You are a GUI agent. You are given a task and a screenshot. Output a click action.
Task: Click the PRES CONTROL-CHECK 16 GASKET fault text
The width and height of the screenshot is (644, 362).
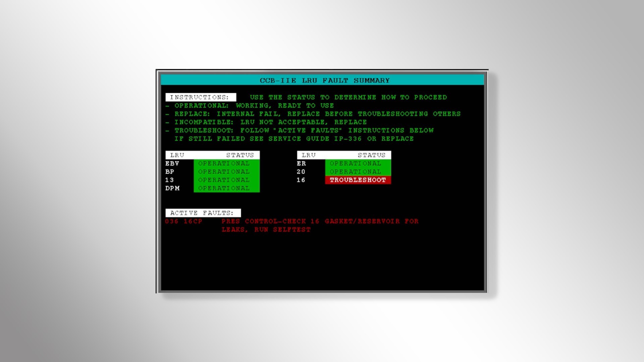pos(320,221)
